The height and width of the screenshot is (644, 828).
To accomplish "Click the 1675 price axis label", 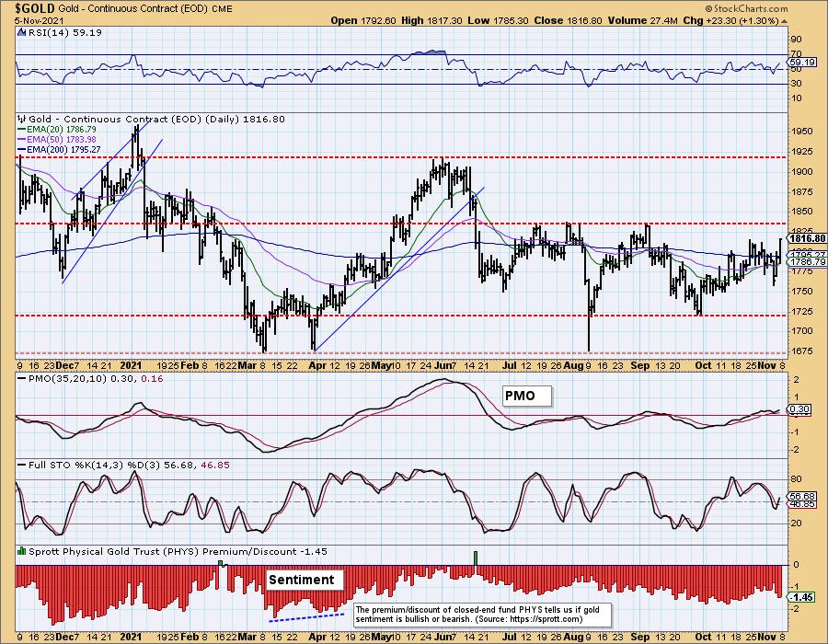I will click(801, 351).
